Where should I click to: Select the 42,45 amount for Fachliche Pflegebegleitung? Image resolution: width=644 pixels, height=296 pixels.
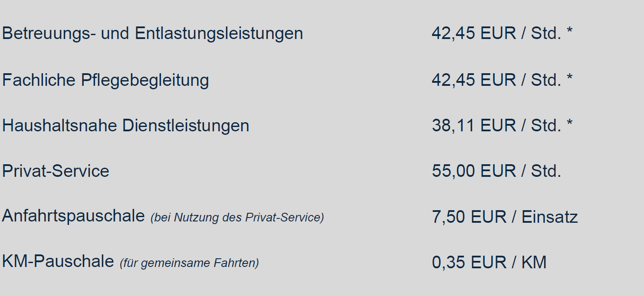(x=453, y=80)
